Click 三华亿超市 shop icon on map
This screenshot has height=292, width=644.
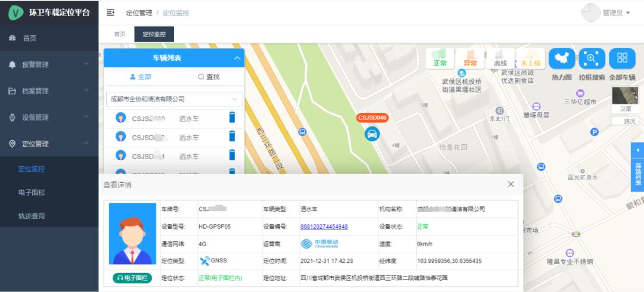(x=580, y=92)
